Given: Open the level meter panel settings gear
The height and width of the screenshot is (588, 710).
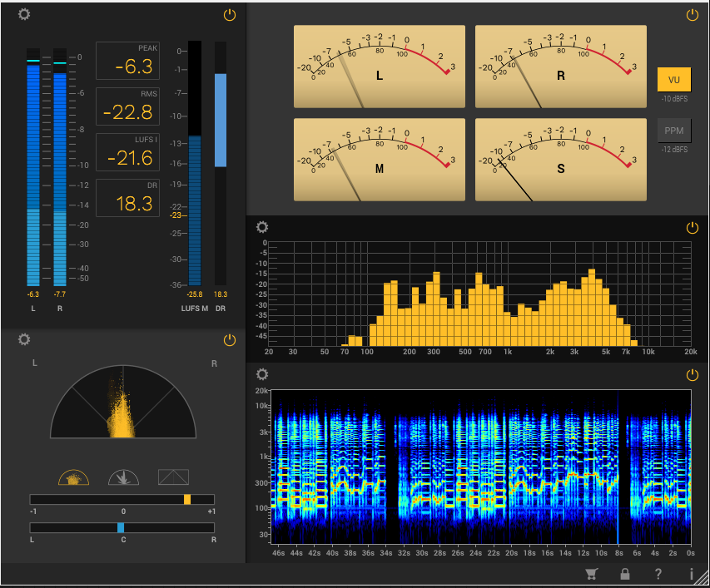Looking at the screenshot, I should pos(24,15).
